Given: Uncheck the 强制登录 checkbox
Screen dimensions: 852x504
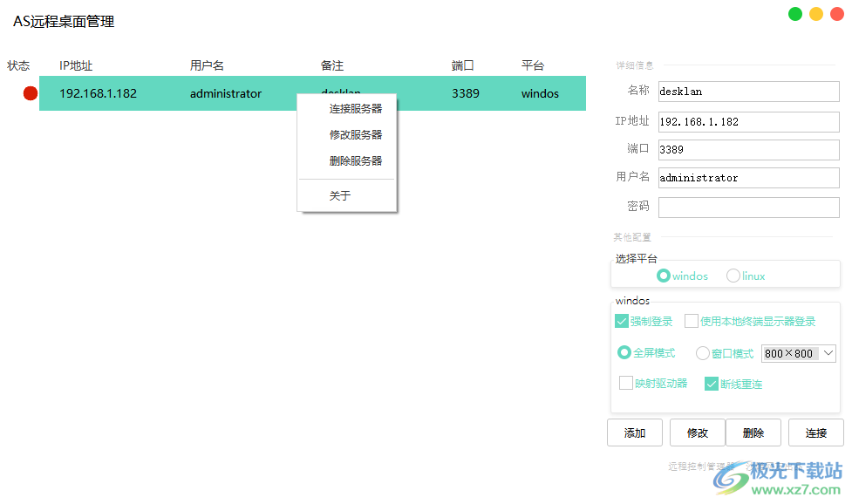Looking at the screenshot, I should [623, 321].
